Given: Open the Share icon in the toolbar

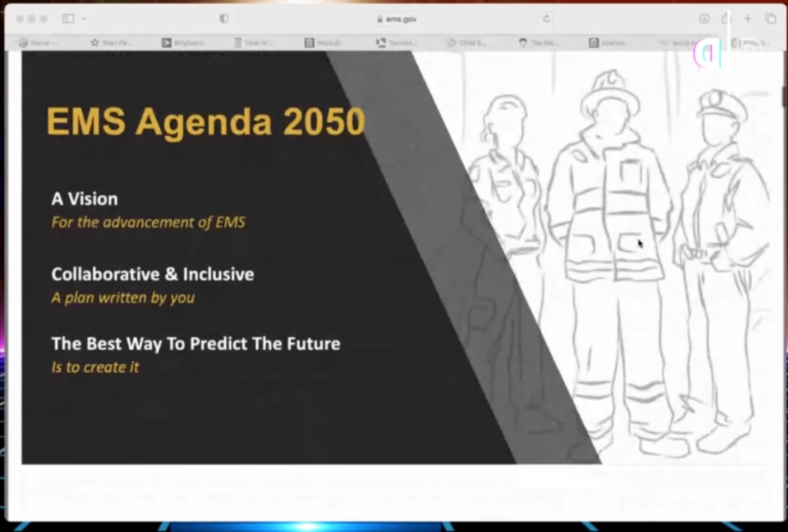Looking at the screenshot, I should pos(726,19).
